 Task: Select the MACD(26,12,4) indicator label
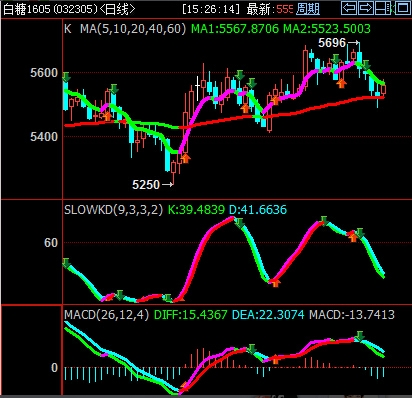106,314
